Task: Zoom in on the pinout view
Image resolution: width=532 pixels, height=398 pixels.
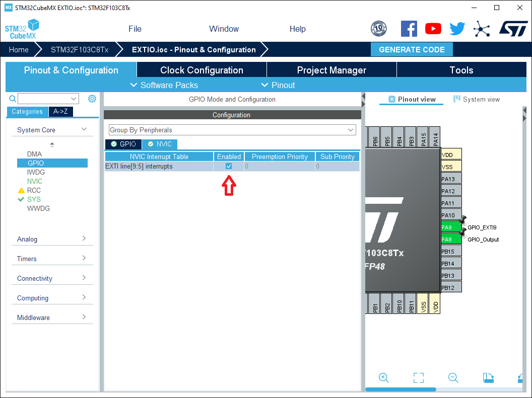Action: (384, 378)
